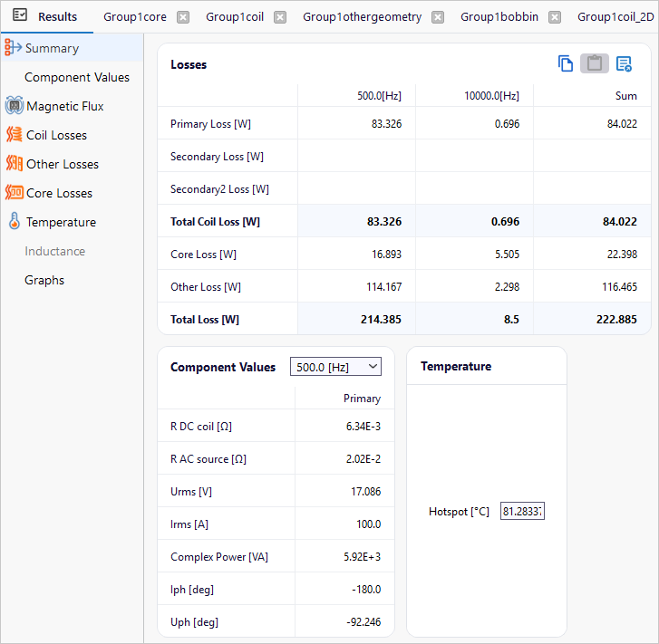Open the Temperature results page
659x644 pixels.
click(61, 222)
